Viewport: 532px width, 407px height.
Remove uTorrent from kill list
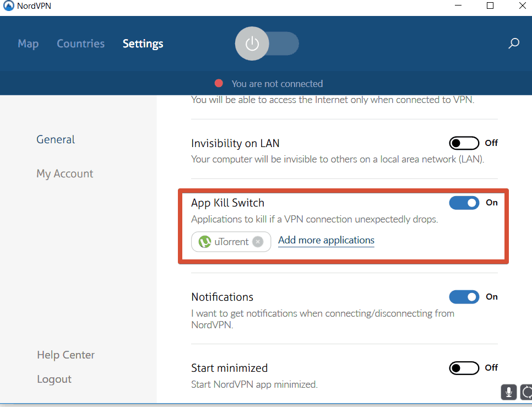coord(258,241)
